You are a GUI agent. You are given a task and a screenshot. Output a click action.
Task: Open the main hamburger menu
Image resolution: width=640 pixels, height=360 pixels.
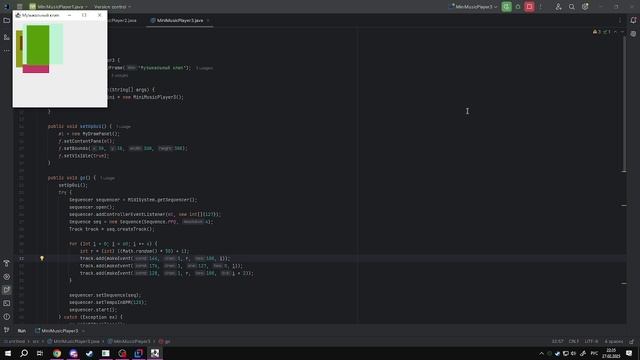(x=19, y=7)
